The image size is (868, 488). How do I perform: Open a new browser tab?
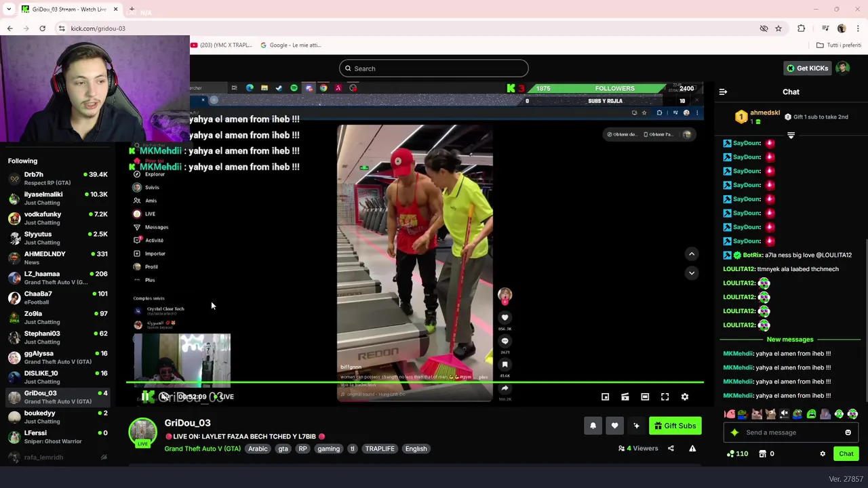(x=132, y=9)
